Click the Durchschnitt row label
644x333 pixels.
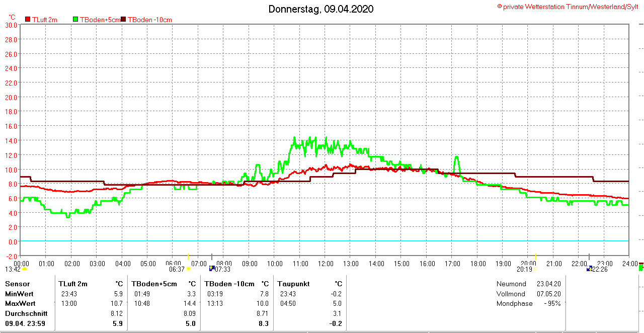tap(26, 313)
